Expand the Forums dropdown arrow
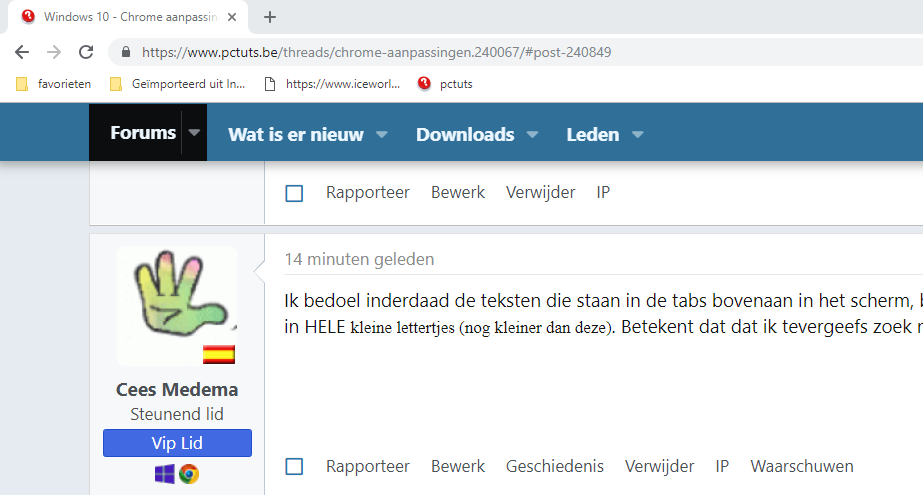 tap(194, 133)
